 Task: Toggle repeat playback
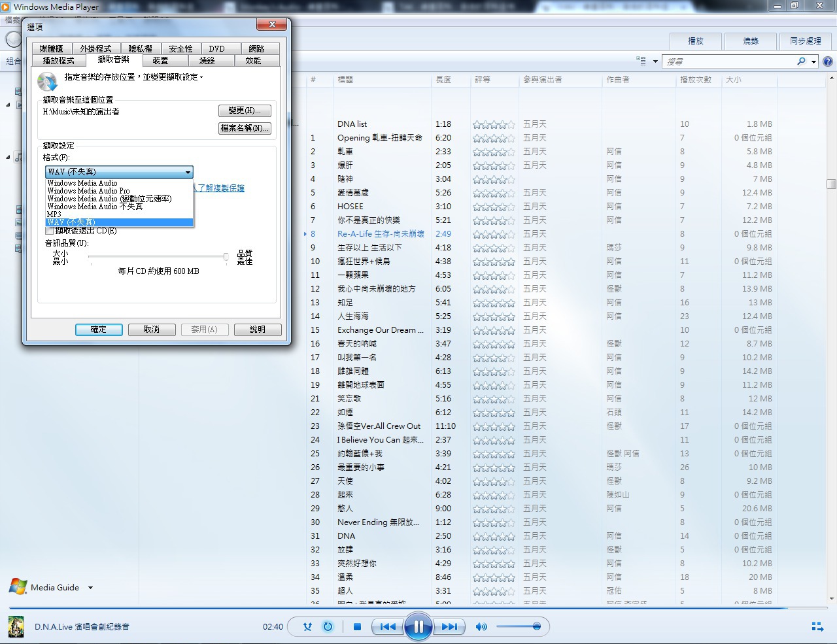(x=328, y=626)
